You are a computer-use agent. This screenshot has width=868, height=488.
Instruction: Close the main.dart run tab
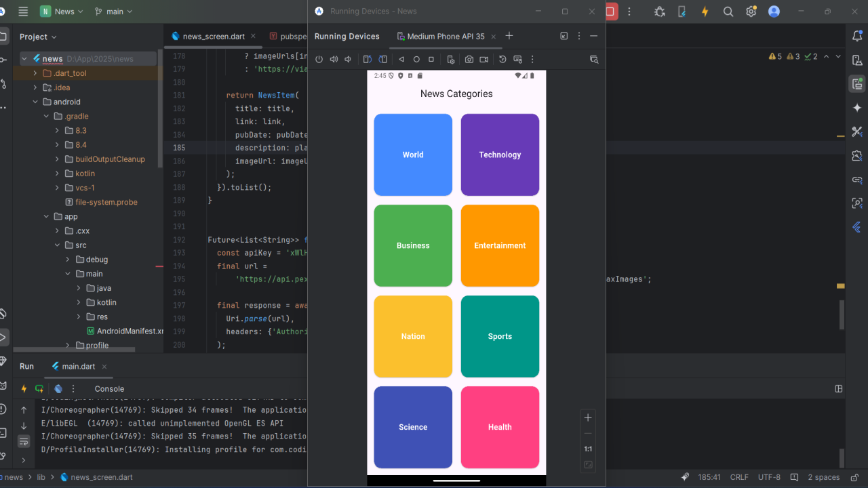(104, 367)
